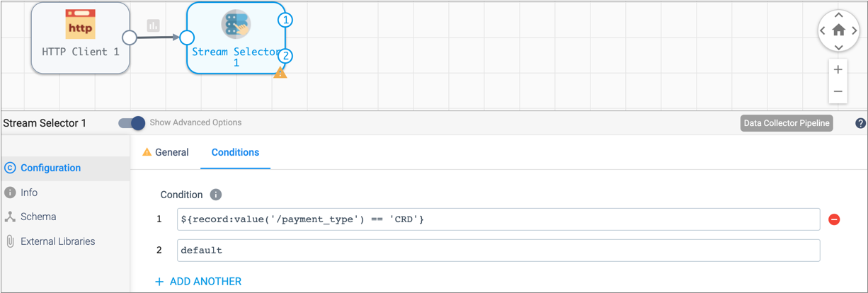Image resolution: width=868 pixels, height=293 pixels.
Task: Pan canvas right with the right chevron
Action: click(x=855, y=31)
